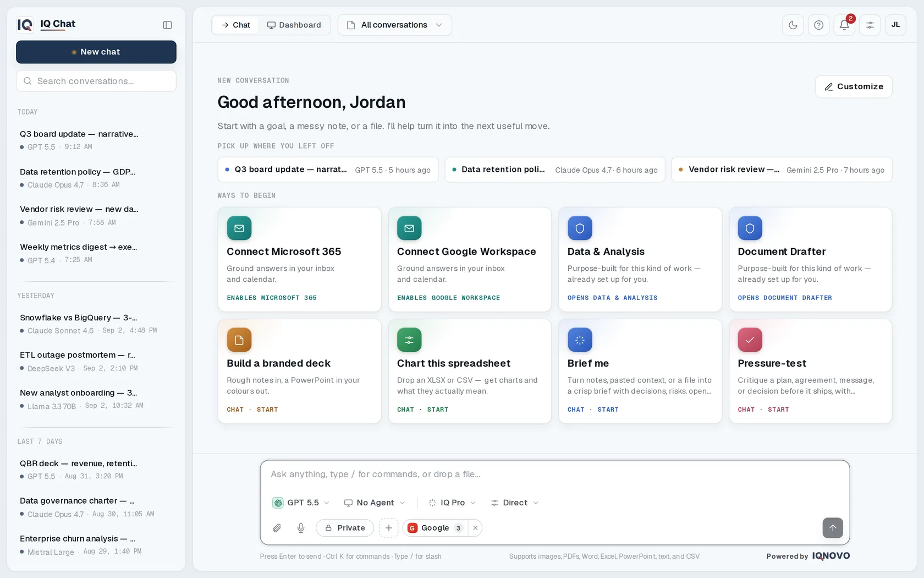Click the IQNOVO powered-by logo

(831, 556)
